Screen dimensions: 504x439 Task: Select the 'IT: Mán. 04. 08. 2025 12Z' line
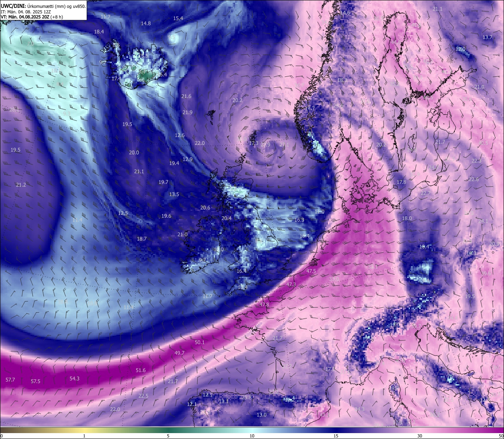coord(26,12)
